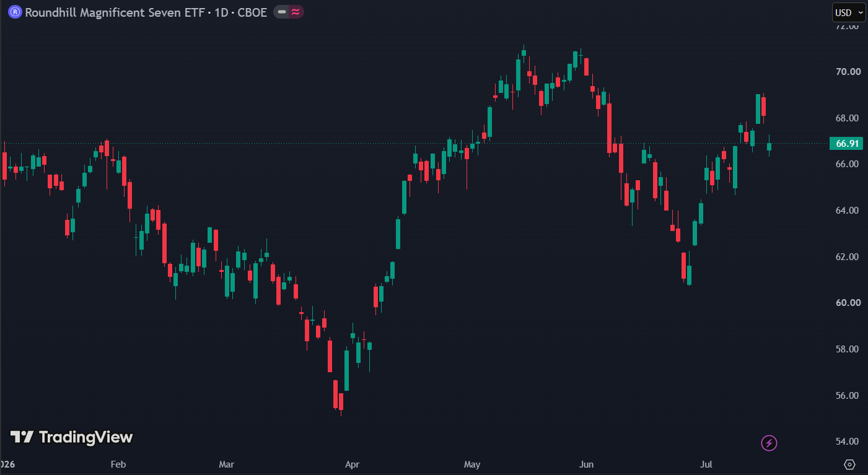The image size is (868, 475).
Task: Click the Jul label on time axis
Action: [706, 464]
